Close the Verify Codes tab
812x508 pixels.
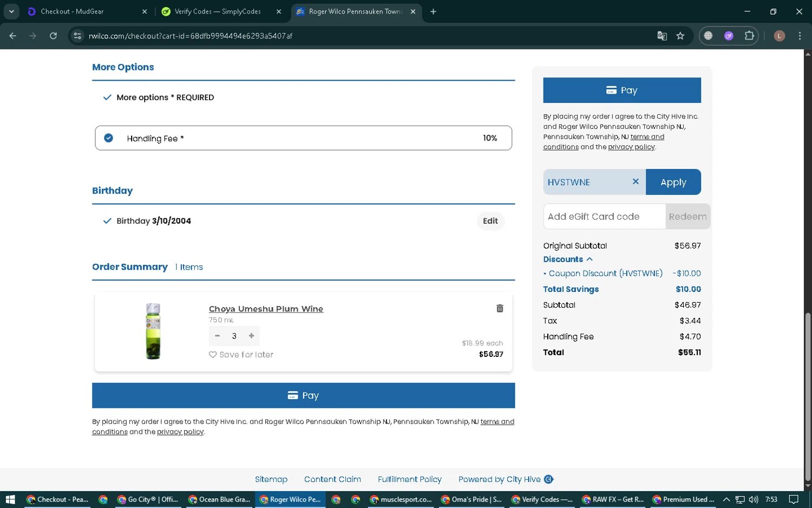(x=279, y=11)
